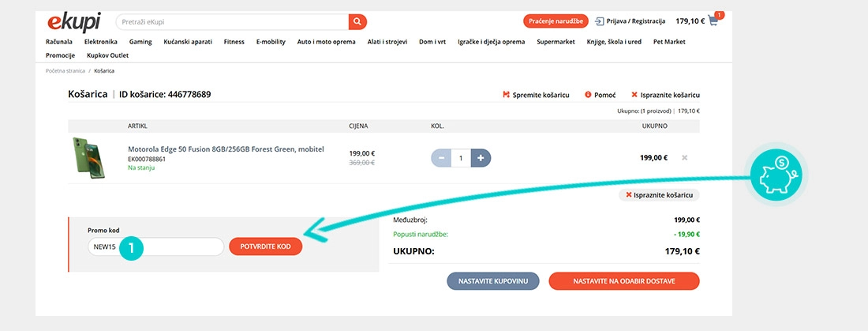Open the Gaming category menu
The height and width of the screenshot is (331, 868).
[x=140, y=41]
